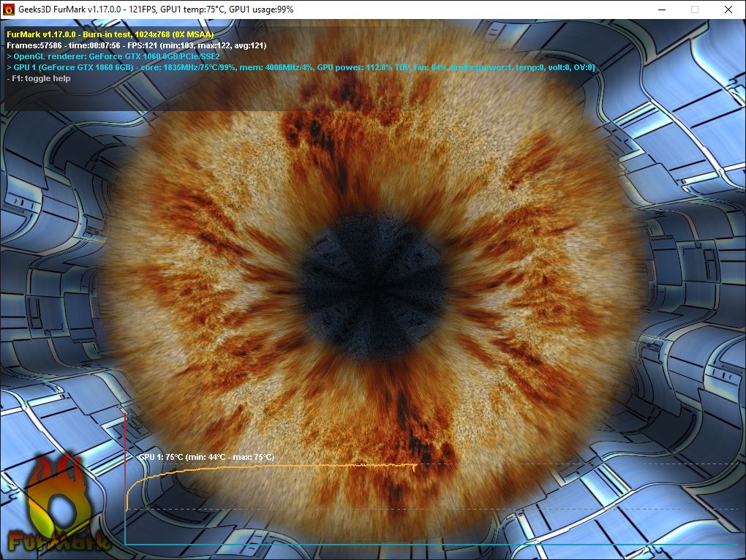Click the cyan horizontal graph baseline

tap(432, 544)
